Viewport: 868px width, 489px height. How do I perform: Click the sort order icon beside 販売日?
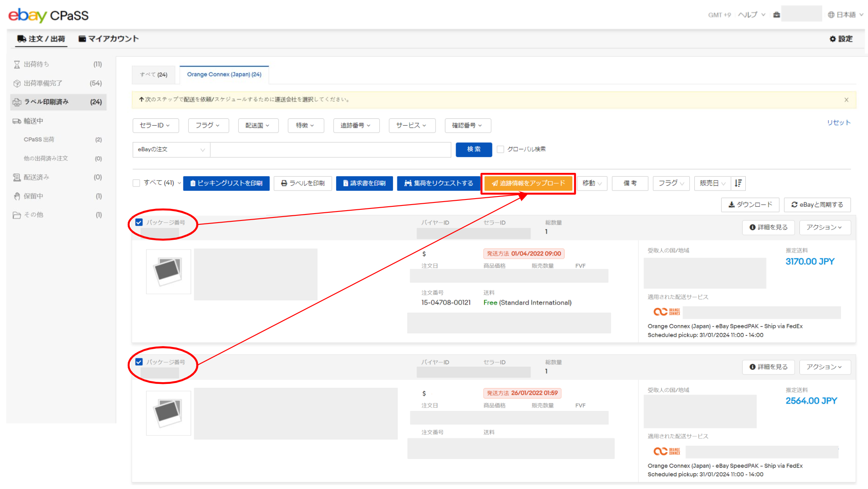coord(738,183)
